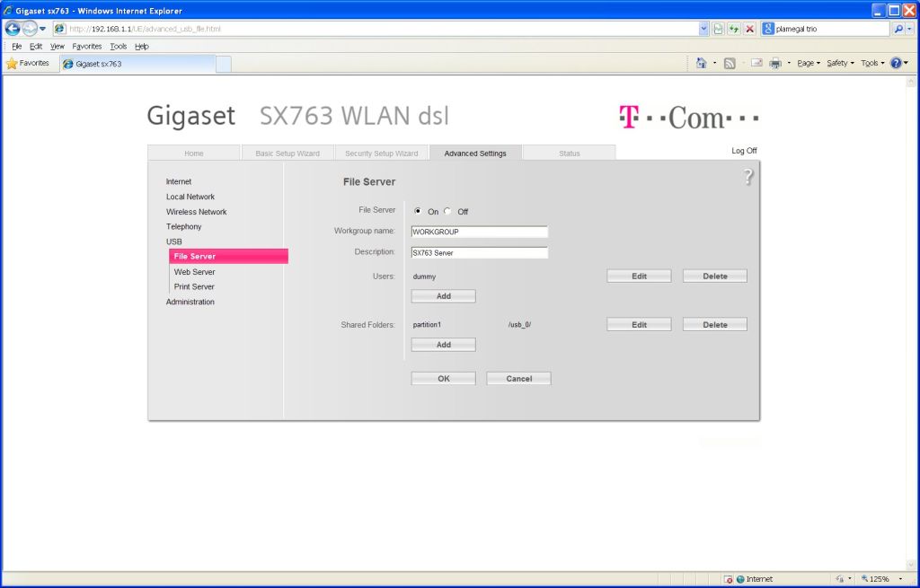Screen dimensions: 920x588
Task: Click Cancel on the File Server page
Action: (x=518, y=379)
